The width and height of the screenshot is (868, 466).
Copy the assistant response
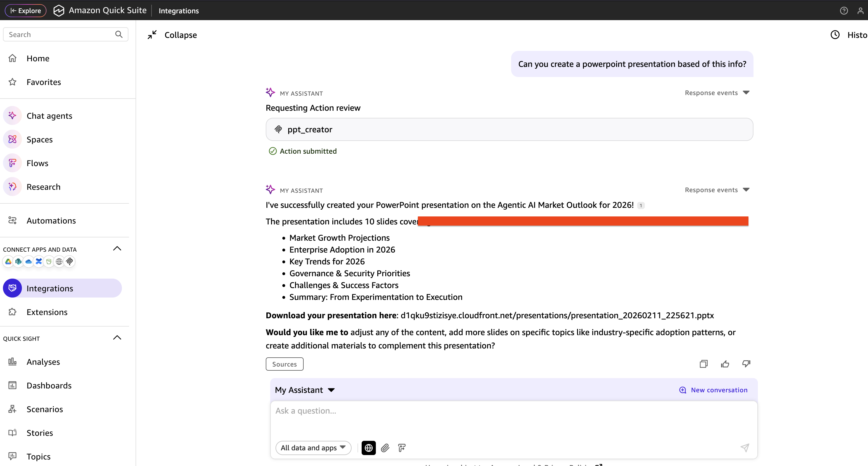703,364
